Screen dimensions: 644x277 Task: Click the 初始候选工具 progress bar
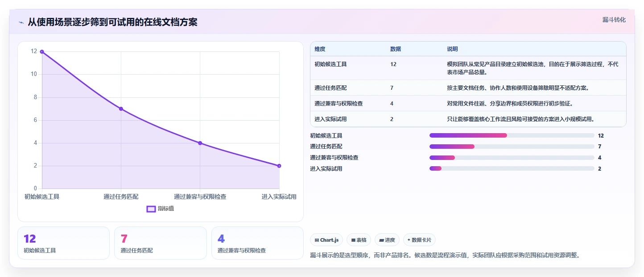[512, 135]
